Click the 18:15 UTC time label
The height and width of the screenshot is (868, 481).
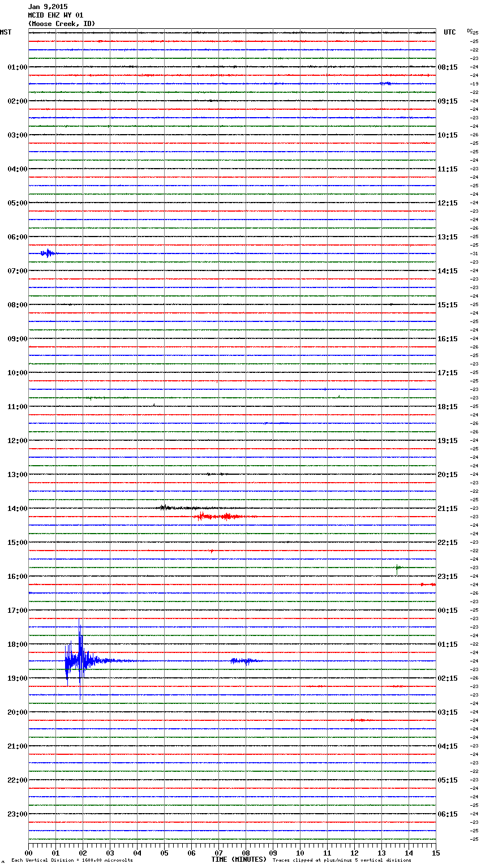point(448,407)
